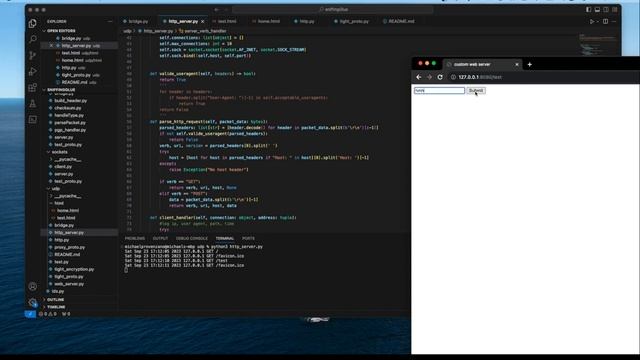Go back in the browser window
The image size is (640, 360).
click(419, 77)
